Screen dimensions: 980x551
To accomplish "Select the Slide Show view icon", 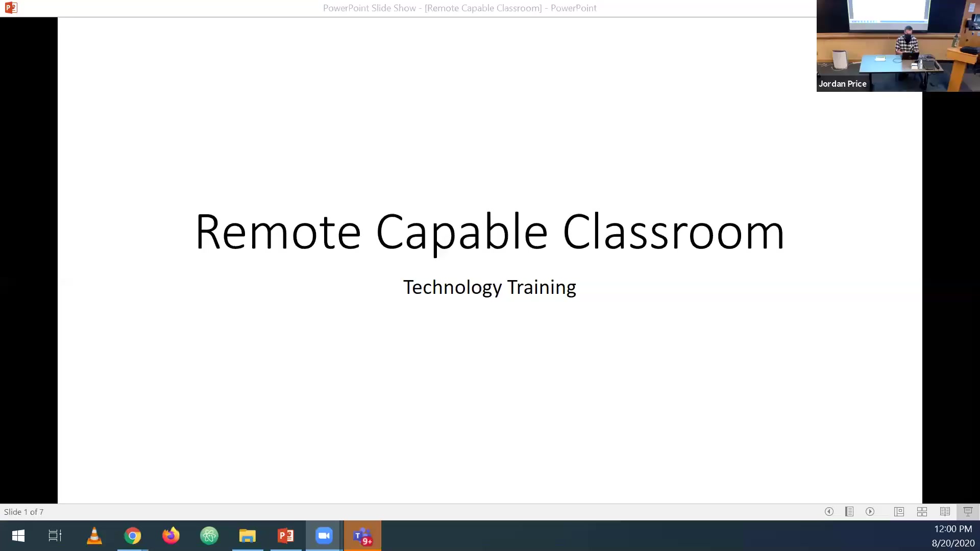I will pyautogui.click(x=967, y=512).
